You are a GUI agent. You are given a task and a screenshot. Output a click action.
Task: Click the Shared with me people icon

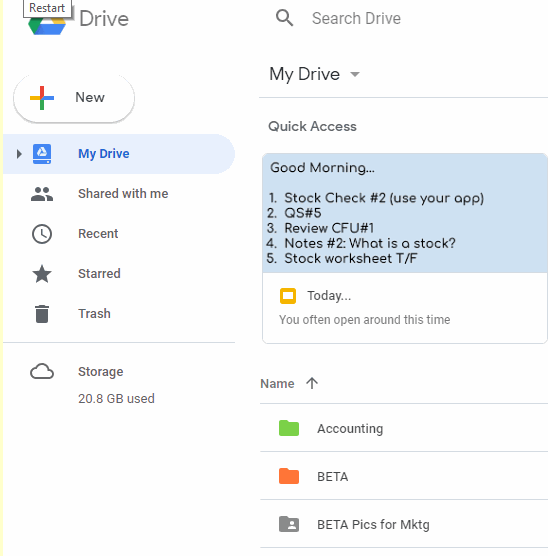point(42,194)
